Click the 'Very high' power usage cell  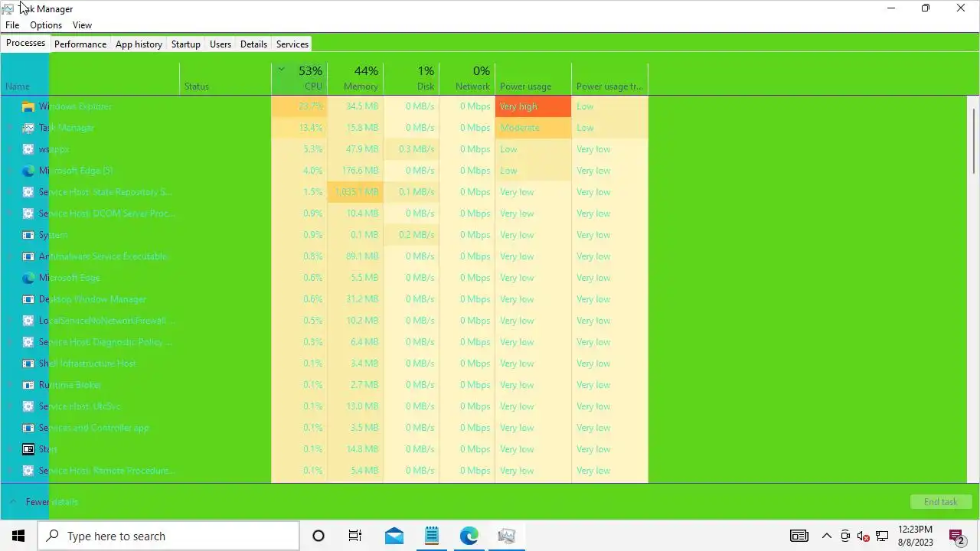click(x=533, y=106)
